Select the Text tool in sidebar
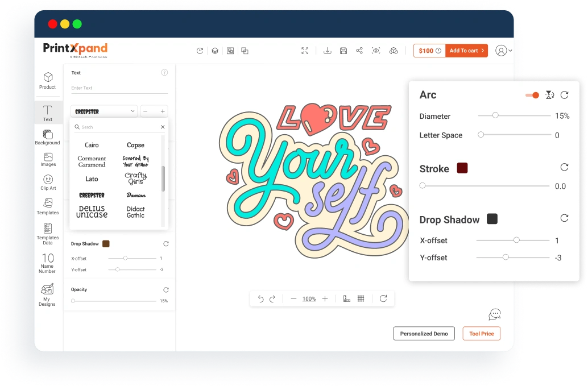This screenshot has width=588, height=386. coord(48,113)
